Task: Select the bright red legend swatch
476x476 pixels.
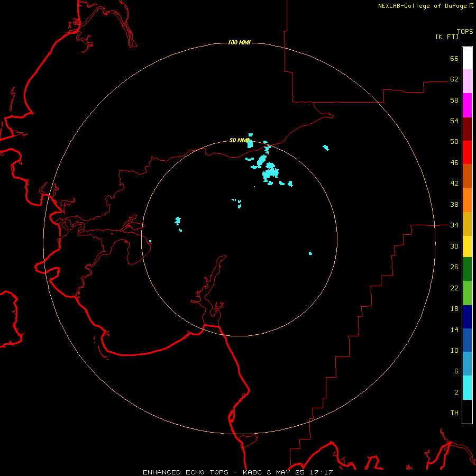Action: coord(467,152)
